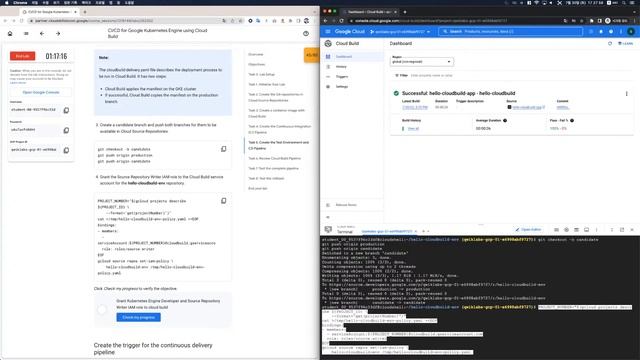Jump to Objectives in lab outline
Viewport: 640px width, 360px height.
click(257, 64)
